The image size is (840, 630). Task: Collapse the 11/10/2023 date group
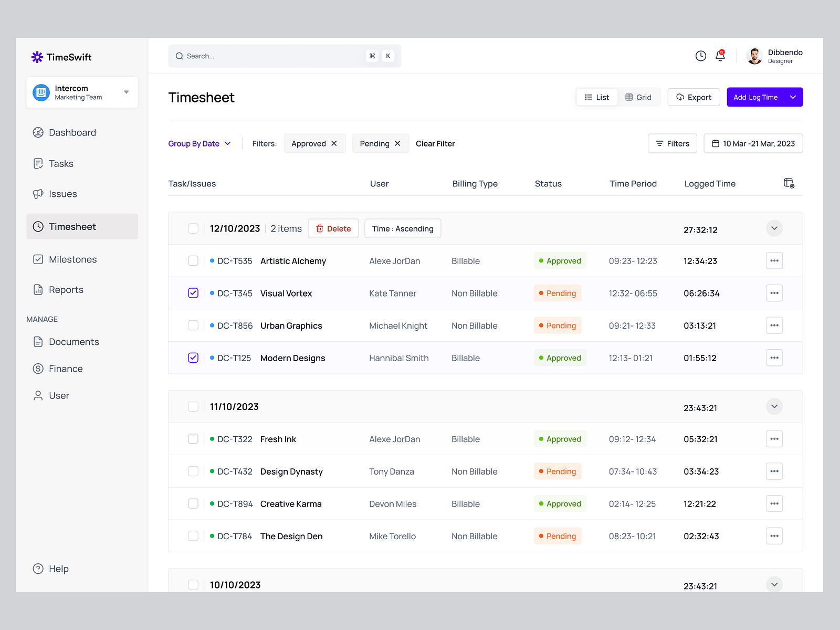pyautogui.click(x=773, y=406)
